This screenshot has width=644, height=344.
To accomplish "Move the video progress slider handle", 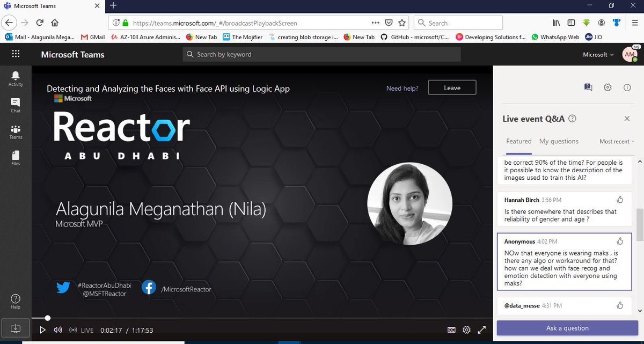I will 48,318.
